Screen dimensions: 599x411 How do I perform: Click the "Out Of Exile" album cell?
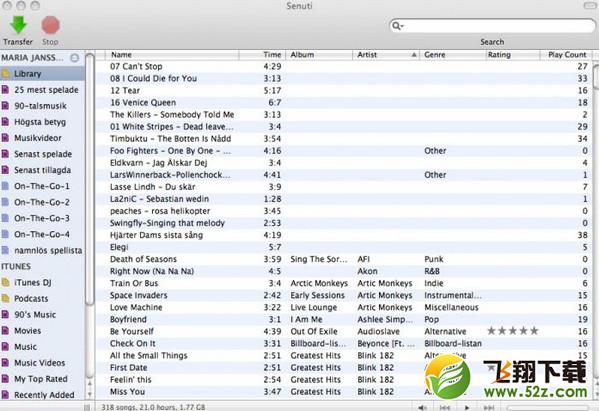[314, 331]
